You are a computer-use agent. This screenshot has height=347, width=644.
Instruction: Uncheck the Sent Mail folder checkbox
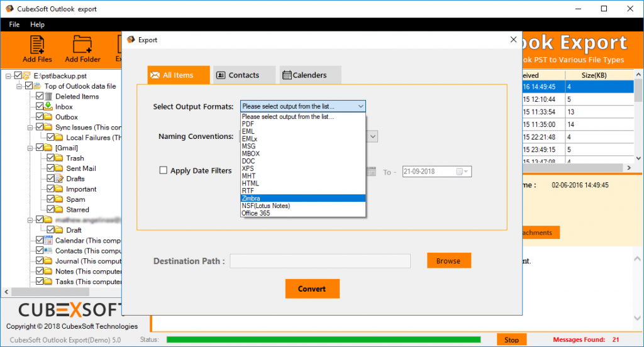tap(50, 168)
